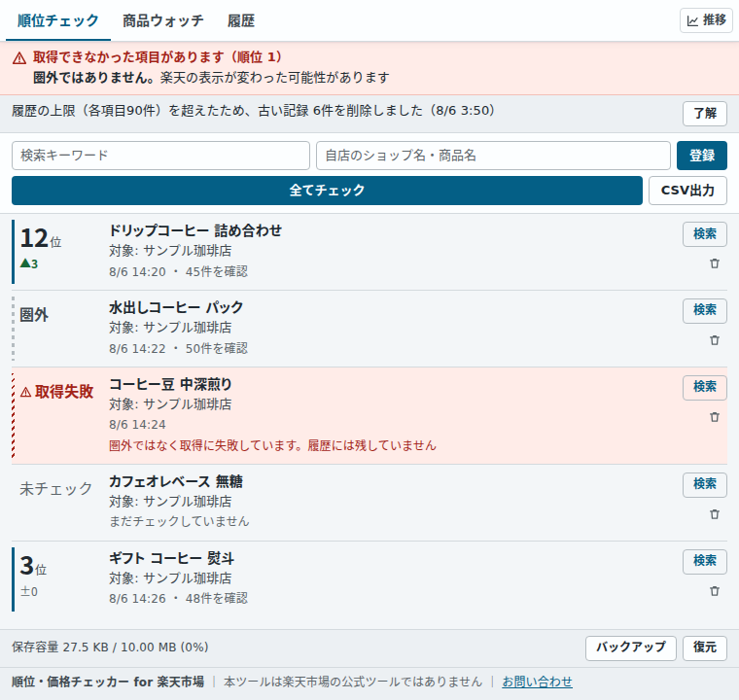
Task: Click the 登録 button
Action: tap(702, 156)
